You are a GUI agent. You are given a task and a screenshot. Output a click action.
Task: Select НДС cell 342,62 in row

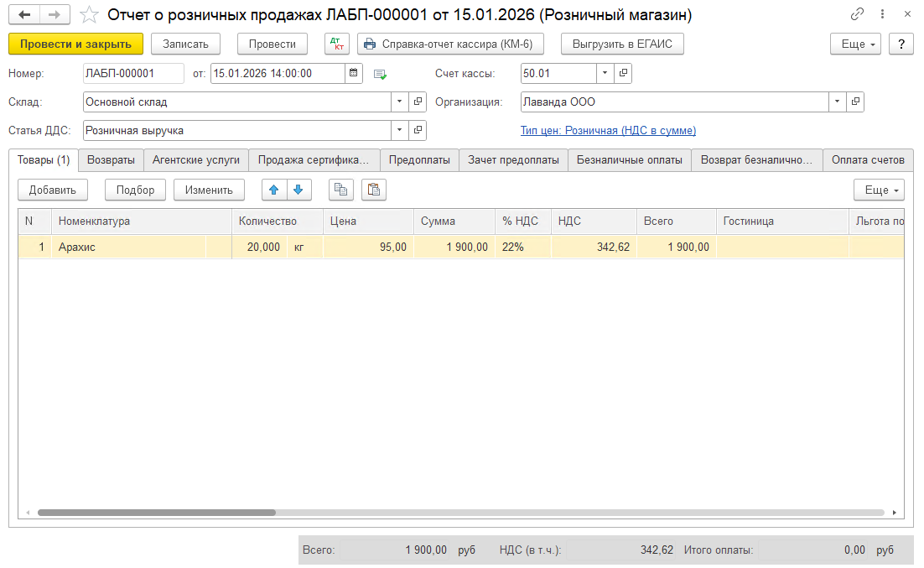(x=594, y=248)
